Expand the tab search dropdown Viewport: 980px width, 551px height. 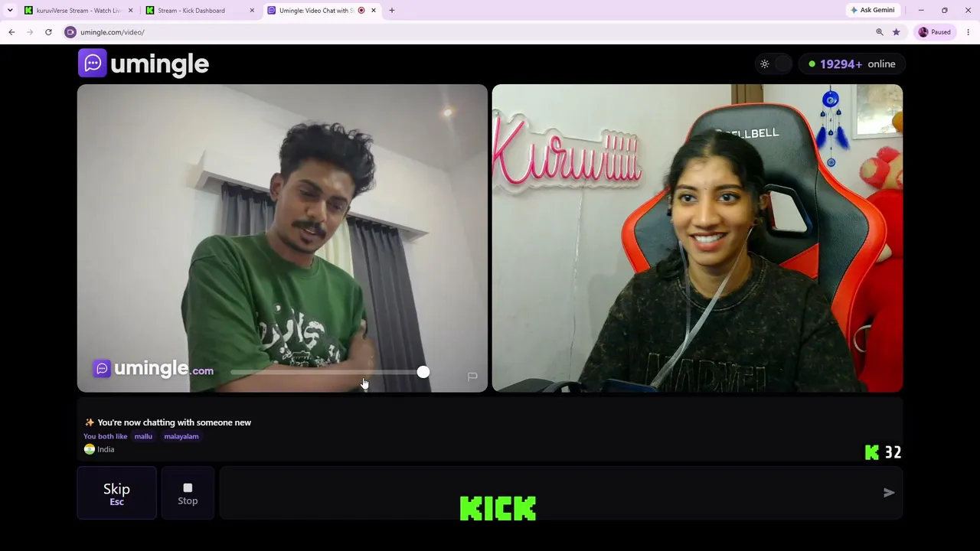click(10, 11)
